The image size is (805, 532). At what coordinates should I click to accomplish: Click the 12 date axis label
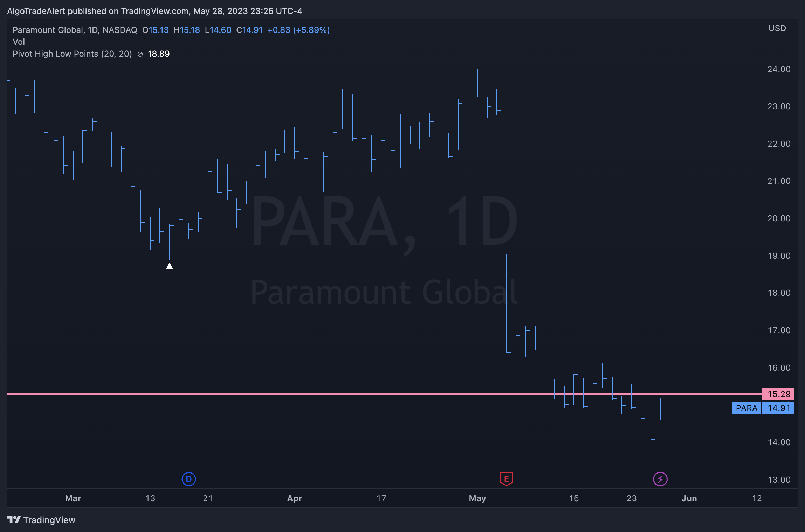point(757,498)
